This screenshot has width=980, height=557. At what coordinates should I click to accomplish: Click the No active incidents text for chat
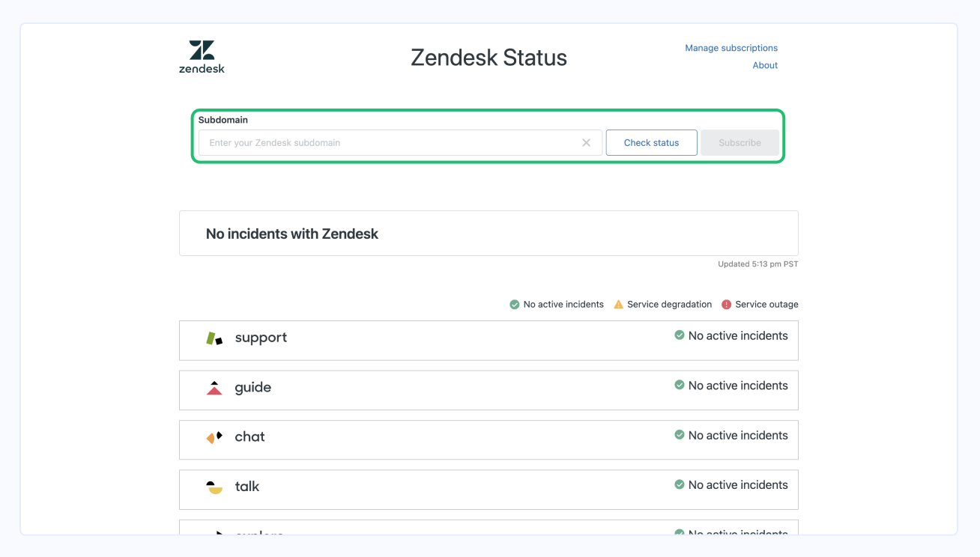tap(738, 435)
